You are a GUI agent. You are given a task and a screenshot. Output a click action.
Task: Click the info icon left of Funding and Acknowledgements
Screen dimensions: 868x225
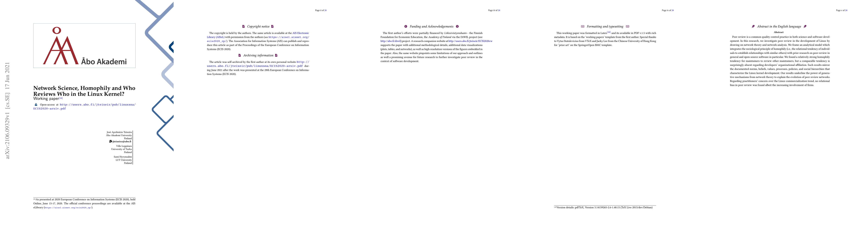(406, 26)
